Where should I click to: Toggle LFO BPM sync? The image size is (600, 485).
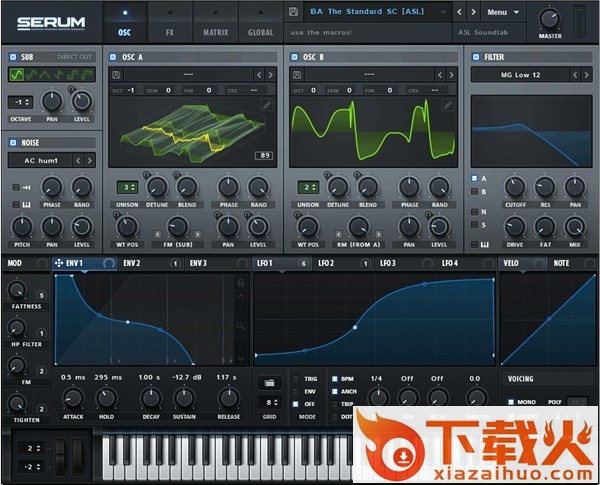click(x=334, y=379)
